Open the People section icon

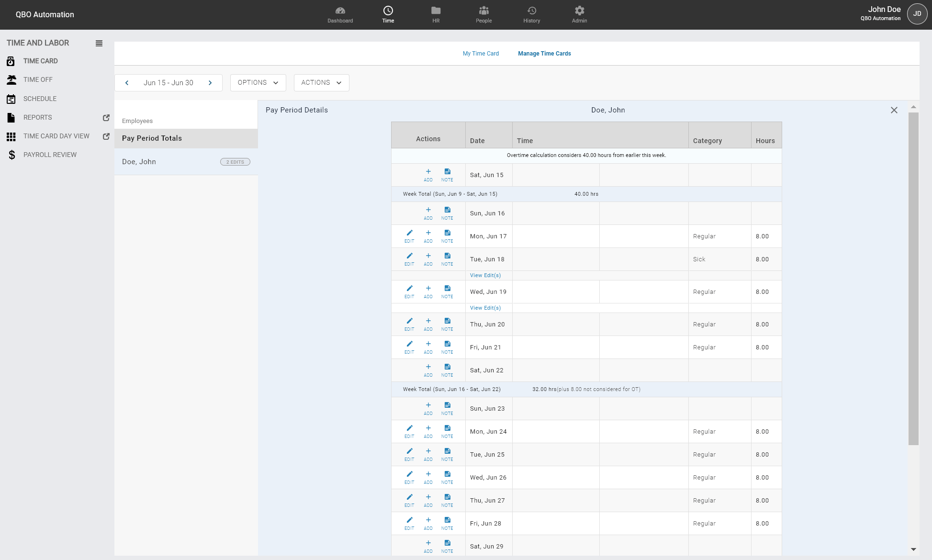pos(483,14)
